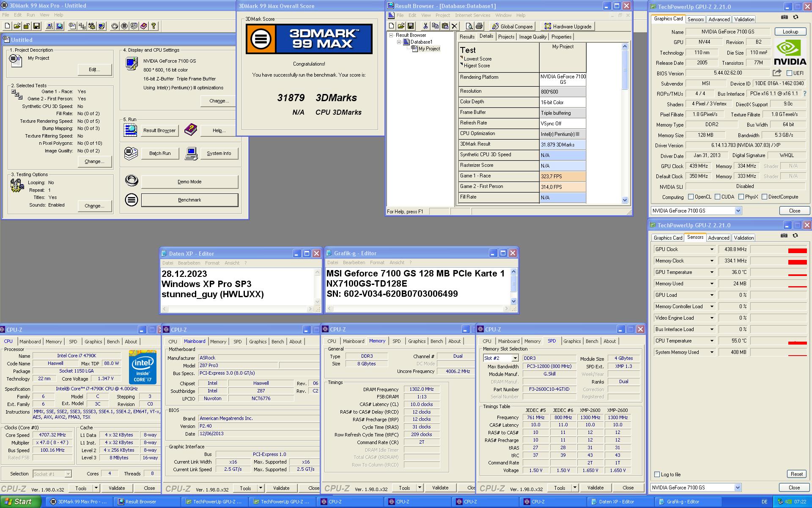The image size is (812, 508).
Task: Switch to Image Quality tab in Result Browser
Action: (532, 37)
